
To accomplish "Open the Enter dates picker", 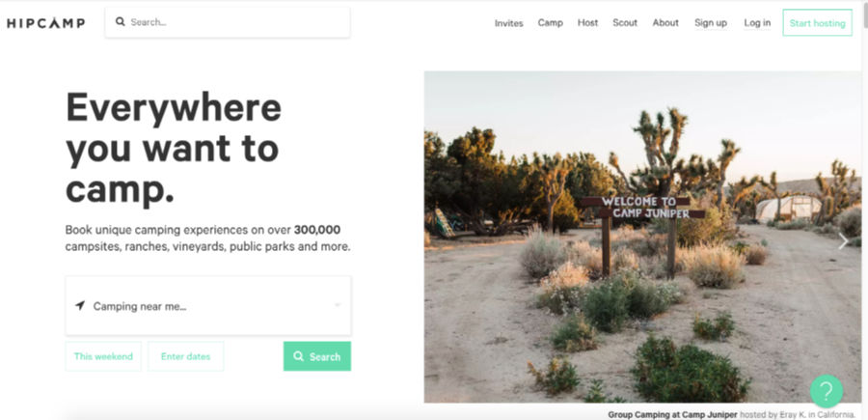I will (x=186, y=356).
